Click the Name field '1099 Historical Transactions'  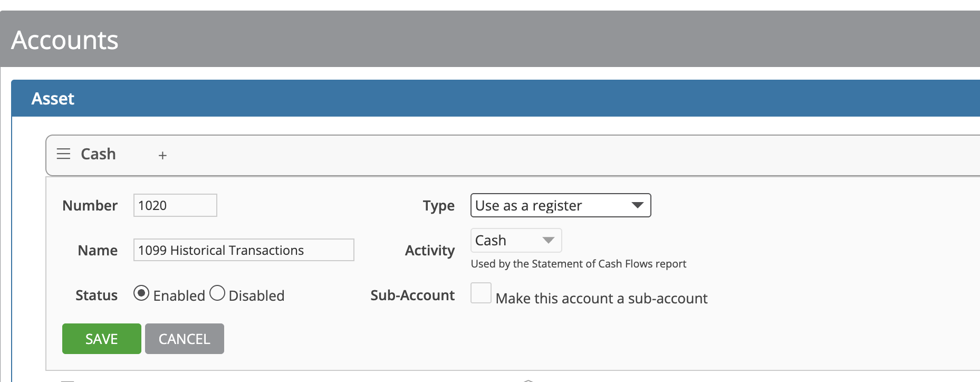coord(244,250)
